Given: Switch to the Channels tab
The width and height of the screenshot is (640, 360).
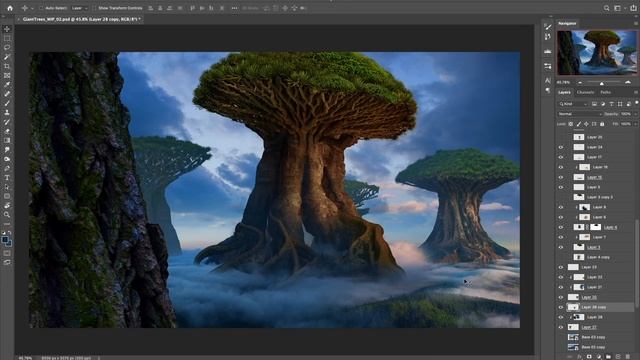Looking at the screenshot, I should click(x=586, y=93).
